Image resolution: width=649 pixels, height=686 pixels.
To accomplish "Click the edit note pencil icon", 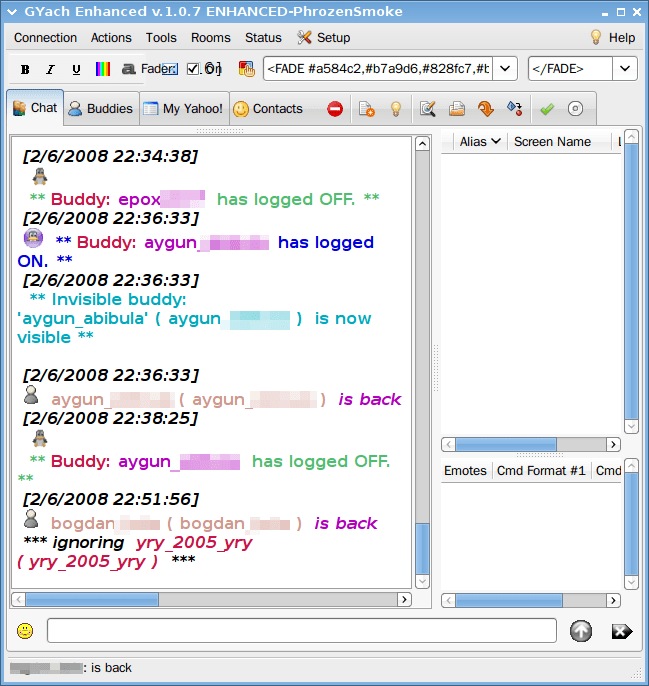I will pyautogui.click(x=428, y=109).
